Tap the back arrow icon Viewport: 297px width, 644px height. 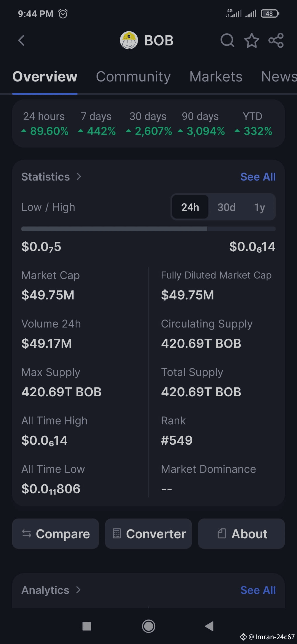pyautogui.click(x=21, y=40)
